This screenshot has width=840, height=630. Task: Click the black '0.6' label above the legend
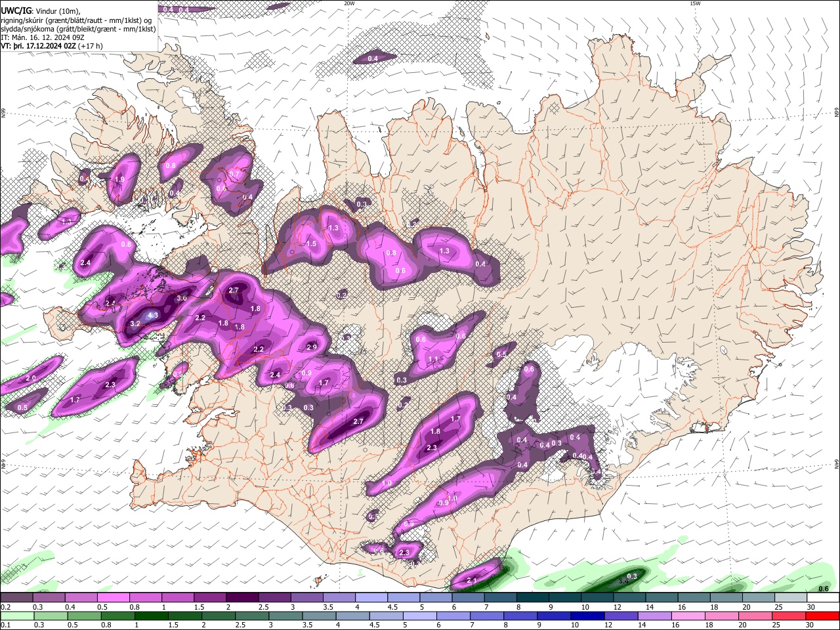pos(824,589)
